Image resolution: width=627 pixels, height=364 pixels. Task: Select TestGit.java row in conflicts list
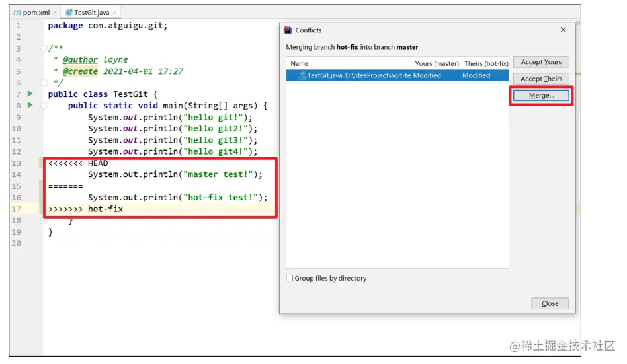coord(397,75)
